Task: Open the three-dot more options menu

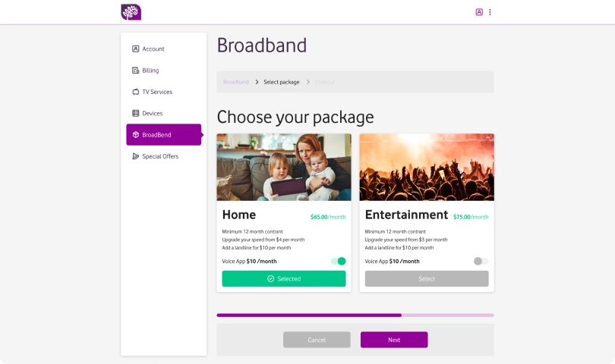Action: (490, 12)
